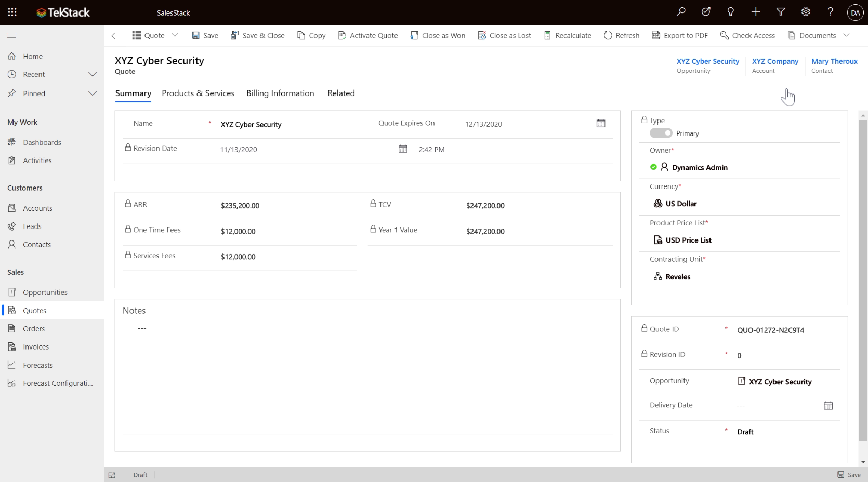868x482 pixels.
Task: Expand the Pinned section chevron
Action: pos(93,93)
